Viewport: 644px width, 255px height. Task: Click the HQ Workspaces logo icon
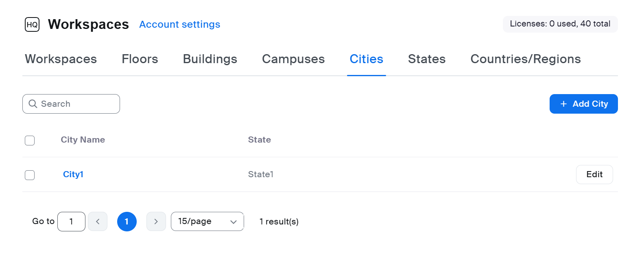pos(32,24)
